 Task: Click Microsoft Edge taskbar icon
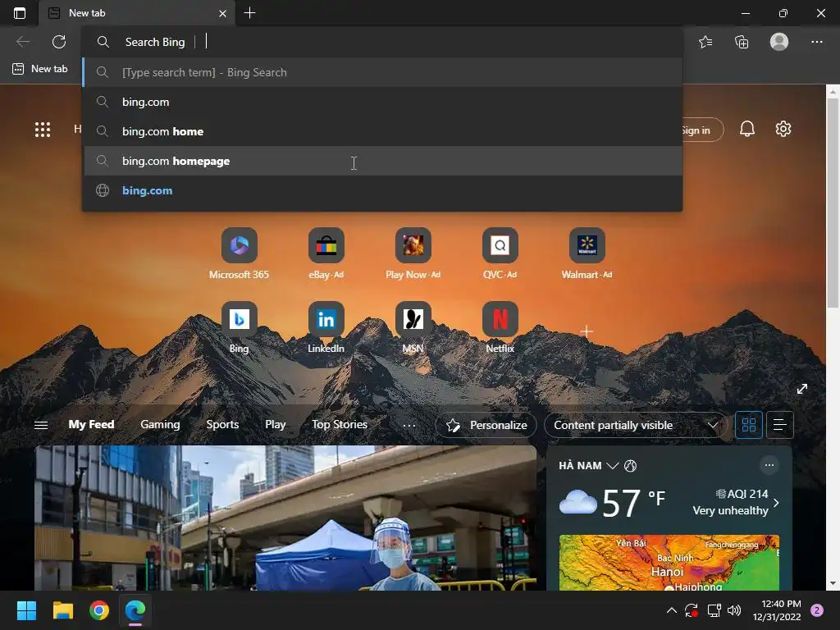coord(135,610)
